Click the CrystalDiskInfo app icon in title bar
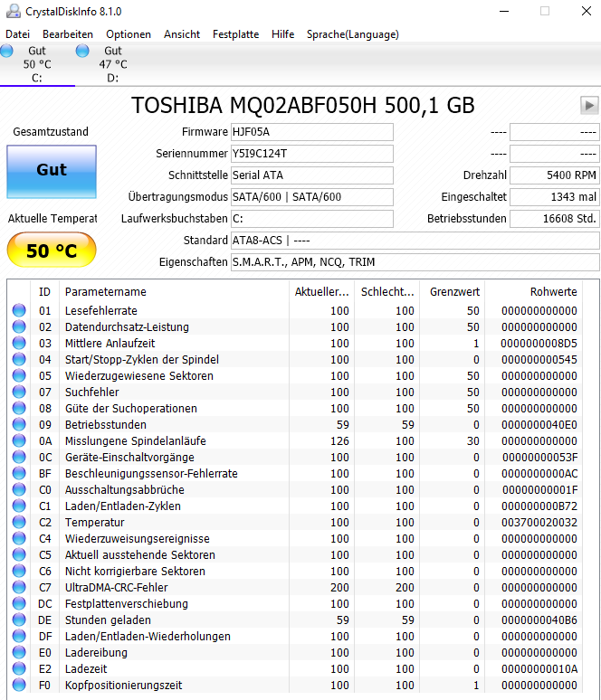This screenshot has height=700, width=601. tap(13, 11)
